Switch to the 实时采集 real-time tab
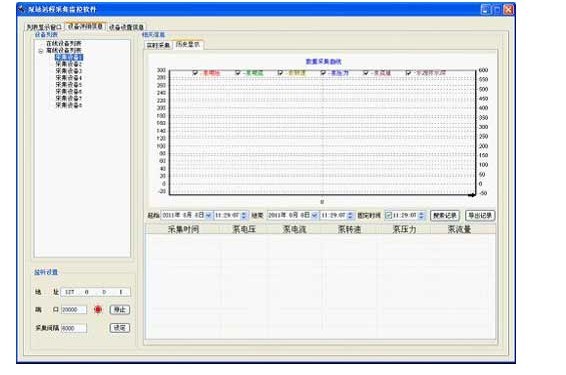 coord(158,45)
